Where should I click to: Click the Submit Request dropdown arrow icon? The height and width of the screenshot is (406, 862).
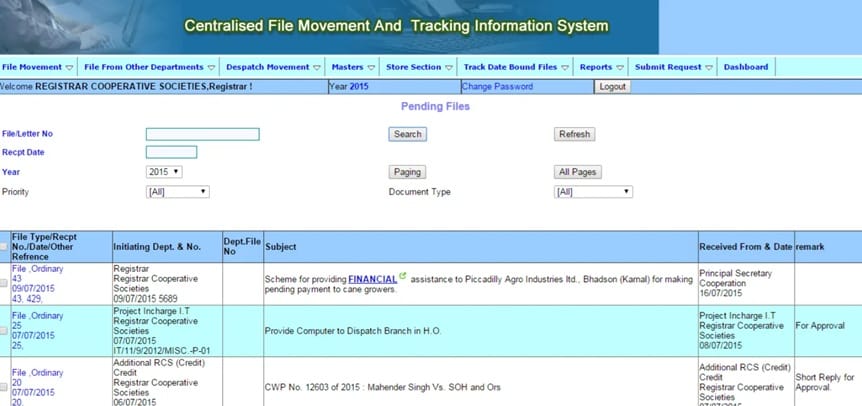coord(709,68)
